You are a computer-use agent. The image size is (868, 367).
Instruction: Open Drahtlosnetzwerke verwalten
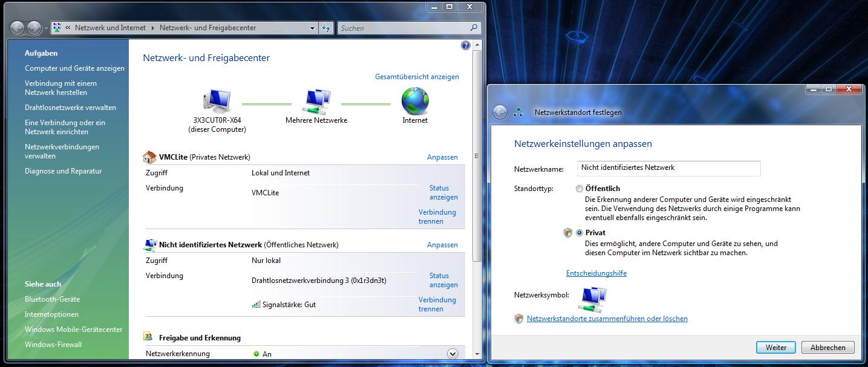tap(70, 108)
